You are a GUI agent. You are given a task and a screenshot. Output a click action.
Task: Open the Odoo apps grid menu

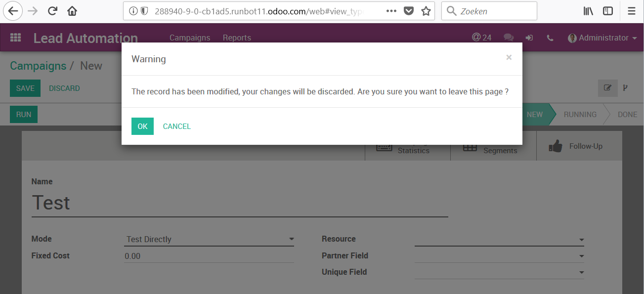(x=15, y=38)
